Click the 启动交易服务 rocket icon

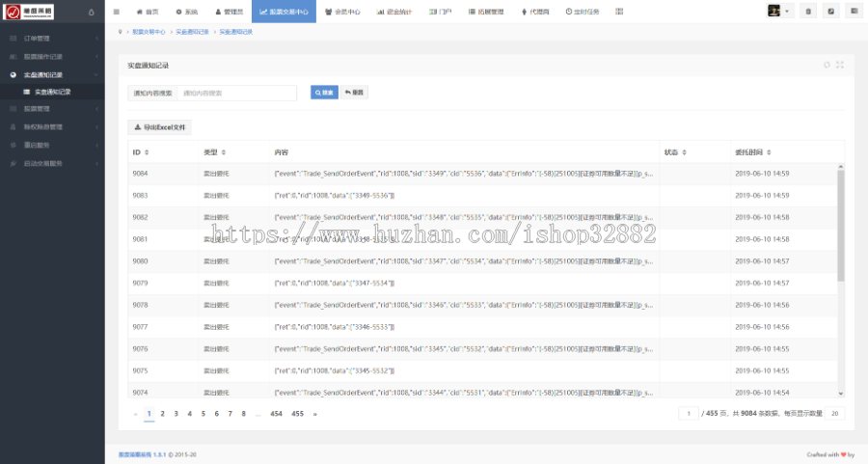point(14,163)
